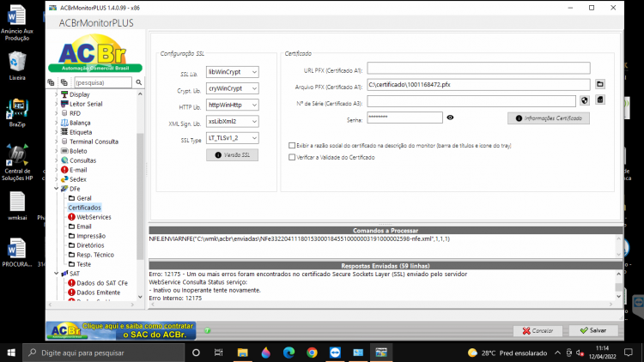The height and width of the screenshot is (362, 644).
Task: Click the tree panel vertical scrollbar
Action: (x=140, y=196)
